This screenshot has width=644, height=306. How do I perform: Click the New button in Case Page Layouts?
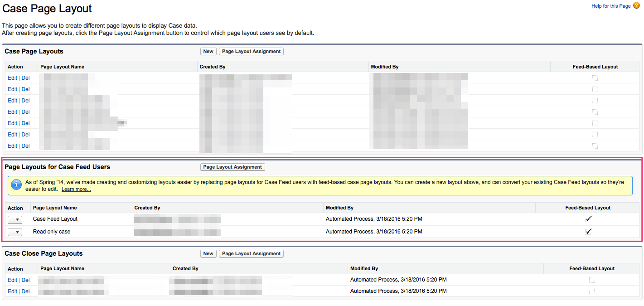point(208,52)
